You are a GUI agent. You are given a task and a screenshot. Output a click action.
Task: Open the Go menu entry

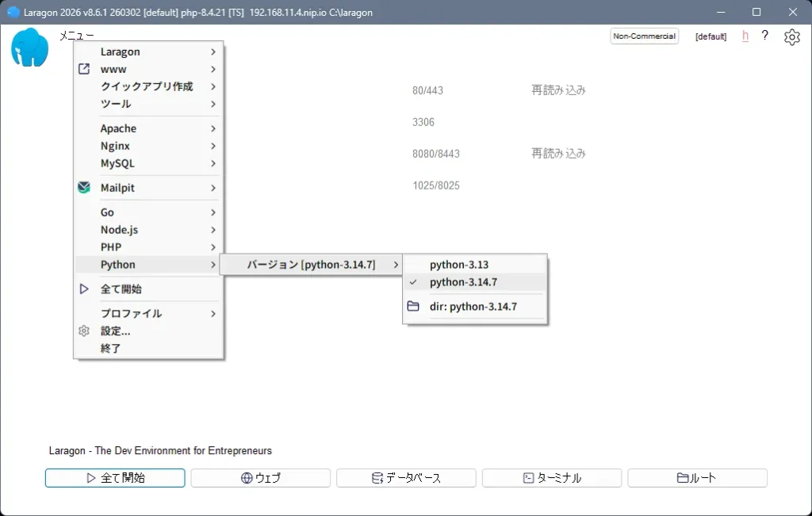pyautogui.click(x=148, y=212)
